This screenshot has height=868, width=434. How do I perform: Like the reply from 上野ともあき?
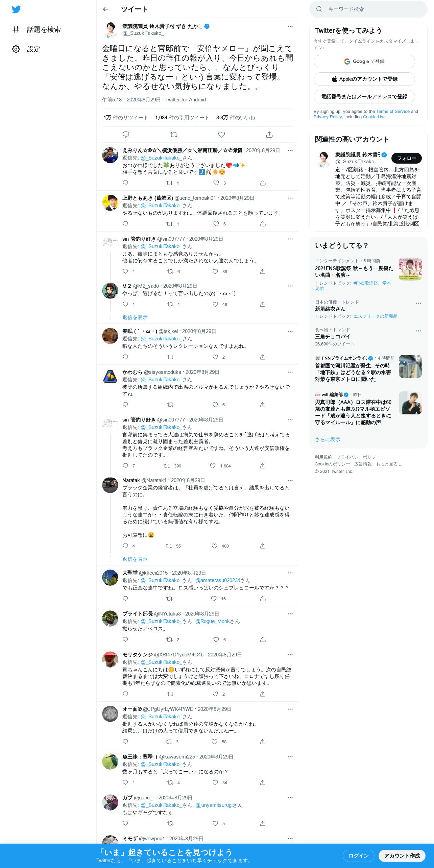[216, 224]
